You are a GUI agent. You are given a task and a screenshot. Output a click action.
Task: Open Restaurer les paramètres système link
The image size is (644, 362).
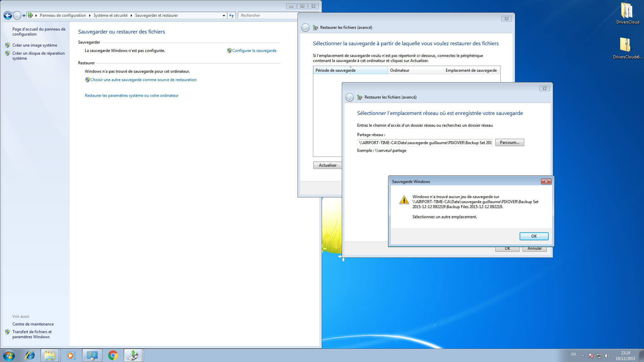coord(131,96)
